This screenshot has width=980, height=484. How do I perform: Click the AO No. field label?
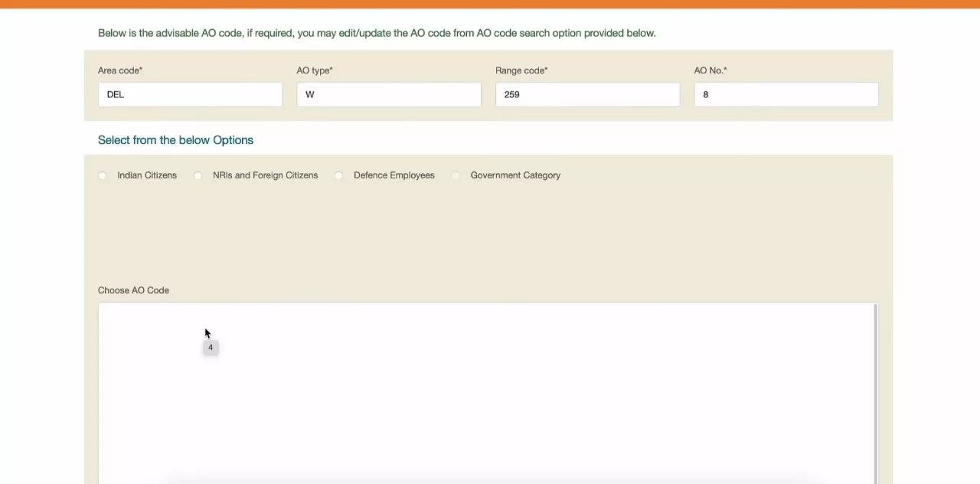click(x=711, y=70)
